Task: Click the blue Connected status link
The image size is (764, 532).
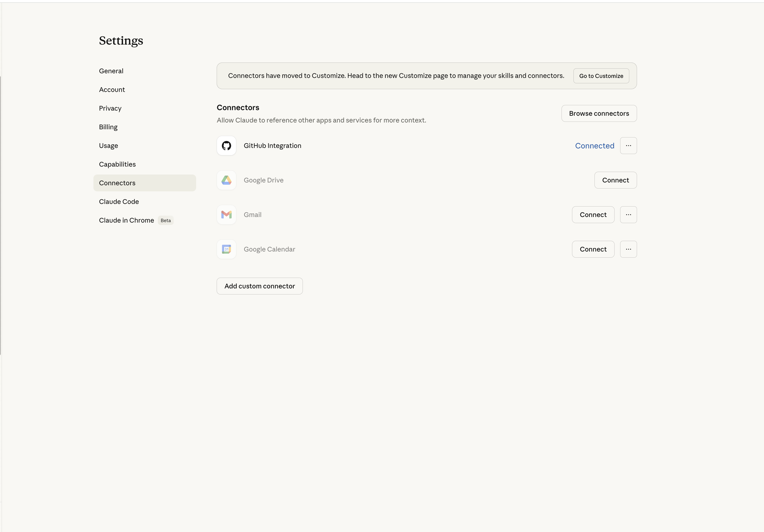Action: (x=594, y=146)
